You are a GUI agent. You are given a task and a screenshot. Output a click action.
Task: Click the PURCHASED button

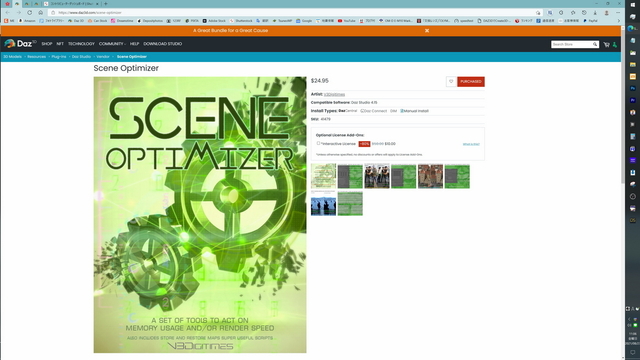tap(471, 82)
